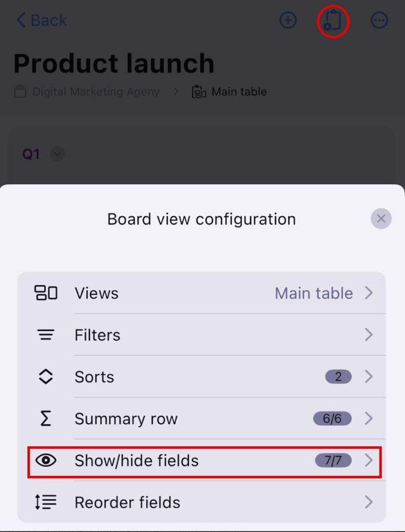405x532 pixels.
Task: Click the Reorder fields icon
Action: pyautogui.click(x=46, y=502)
